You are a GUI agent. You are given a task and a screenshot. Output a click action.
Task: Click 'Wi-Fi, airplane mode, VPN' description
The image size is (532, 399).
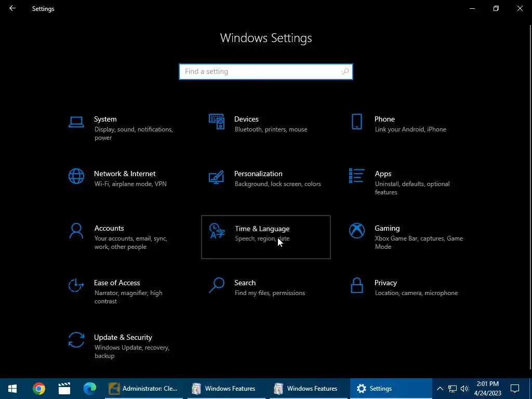pos(130,184)
